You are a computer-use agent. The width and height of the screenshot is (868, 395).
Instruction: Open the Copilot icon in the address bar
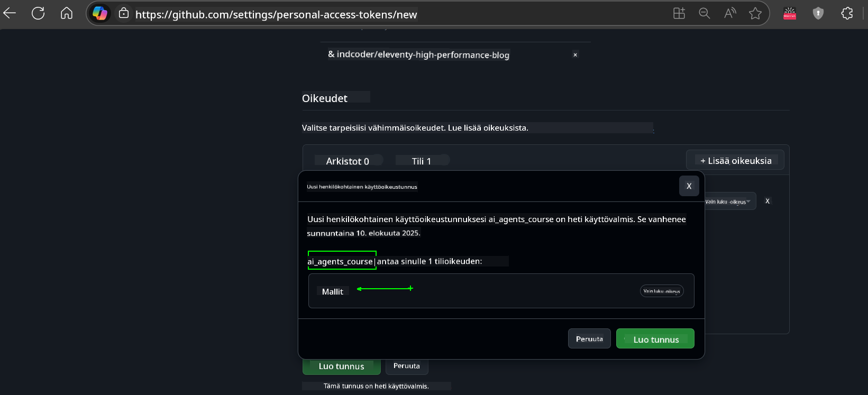[x=100, y=14]
